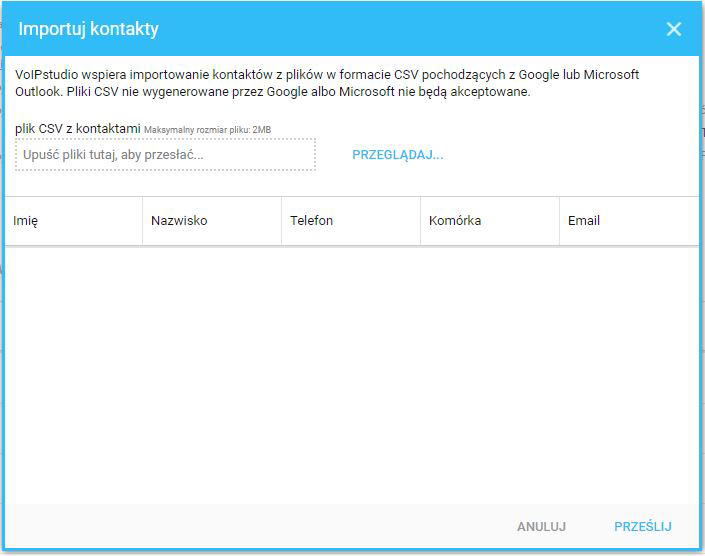Click the CSV file drop field
This screenshot has height=556, width=705.
tap(165, 155)
